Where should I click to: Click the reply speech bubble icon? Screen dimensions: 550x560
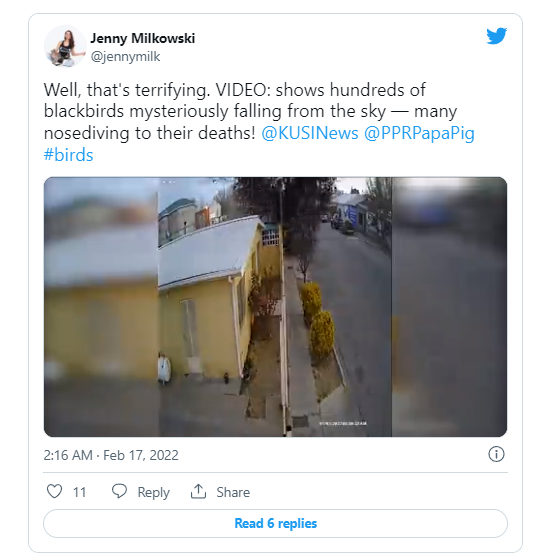(119, 491)
